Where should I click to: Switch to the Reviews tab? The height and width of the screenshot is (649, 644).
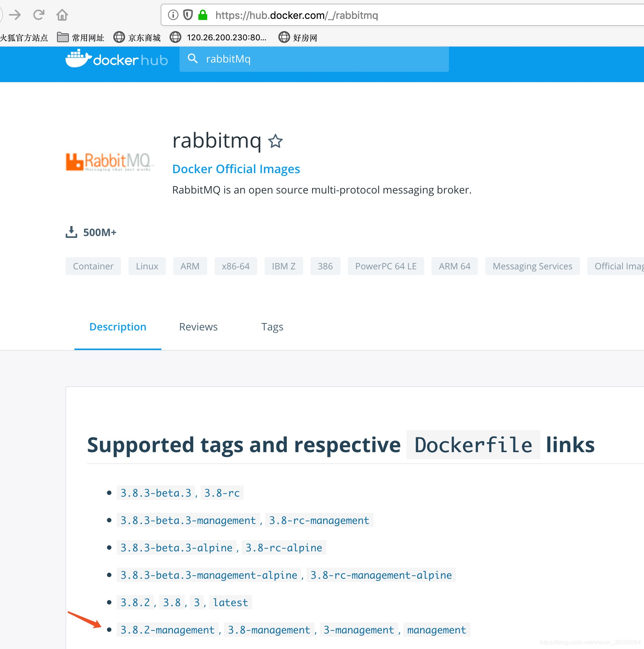click(198, 327)
